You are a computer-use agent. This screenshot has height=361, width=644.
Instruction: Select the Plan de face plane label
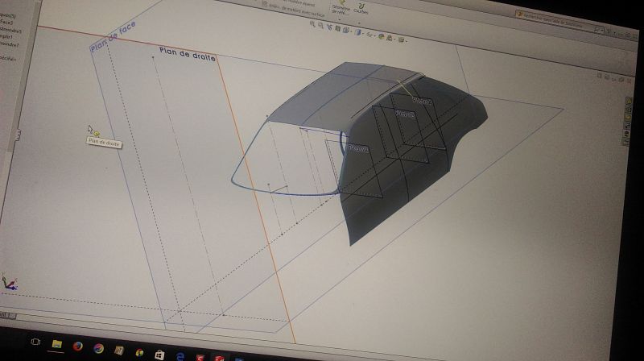(x=112, y=37)
